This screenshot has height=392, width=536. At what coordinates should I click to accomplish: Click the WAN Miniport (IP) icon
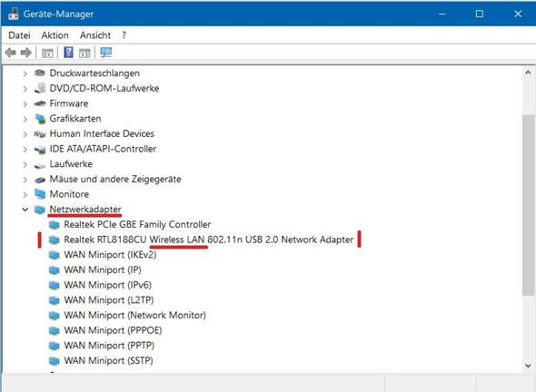(54, 270)
